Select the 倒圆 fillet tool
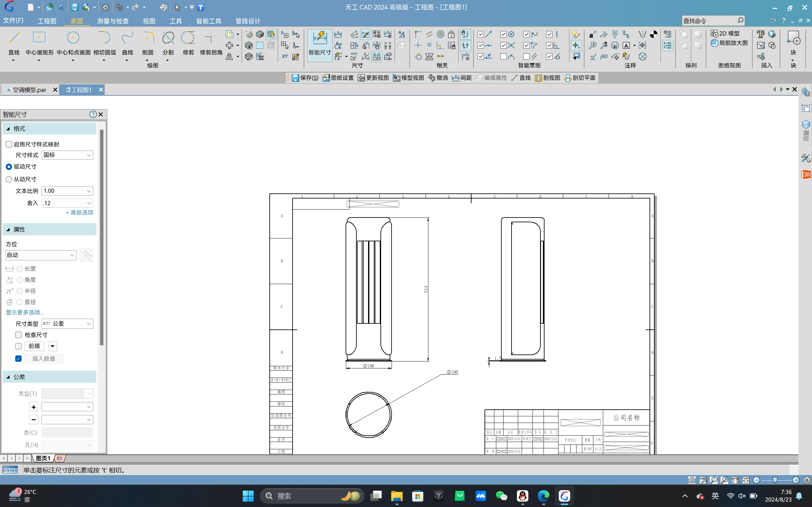 point(148,43)
